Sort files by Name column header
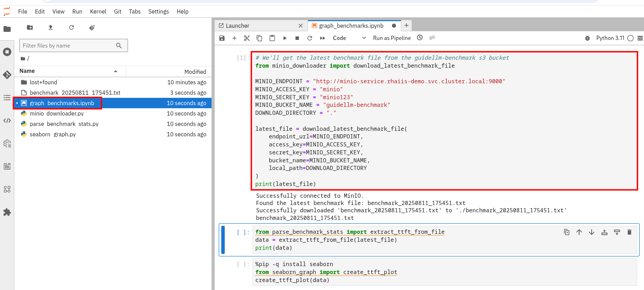This screenshot has width=644, height=290. pyautogui.click(x=27, y=71)
